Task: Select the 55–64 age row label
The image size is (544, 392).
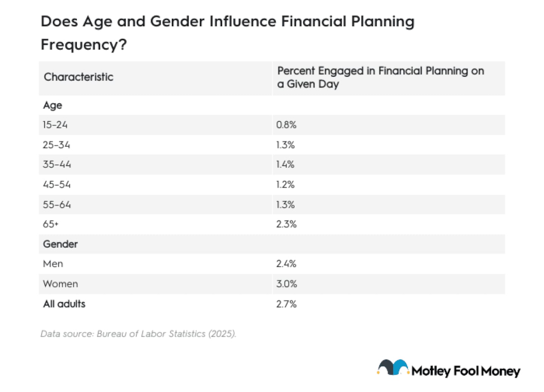Action: click(x=57, y=205)
